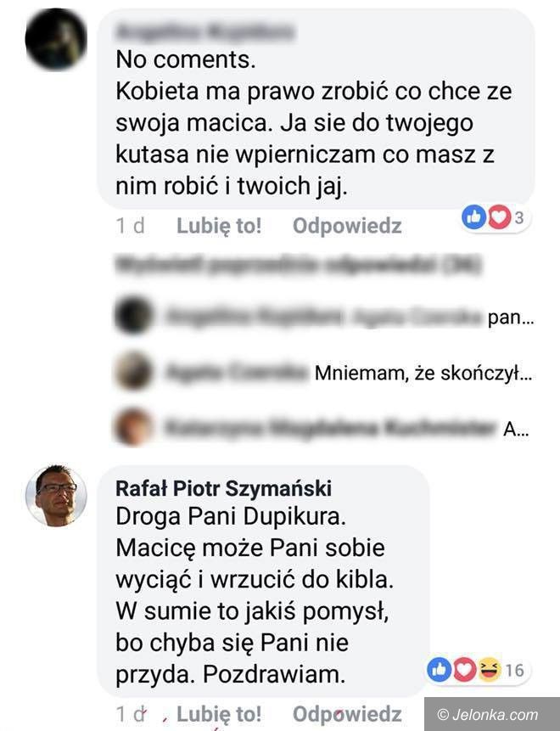
Task: Open the reaction count 3 on top comment
Action: 519,217
